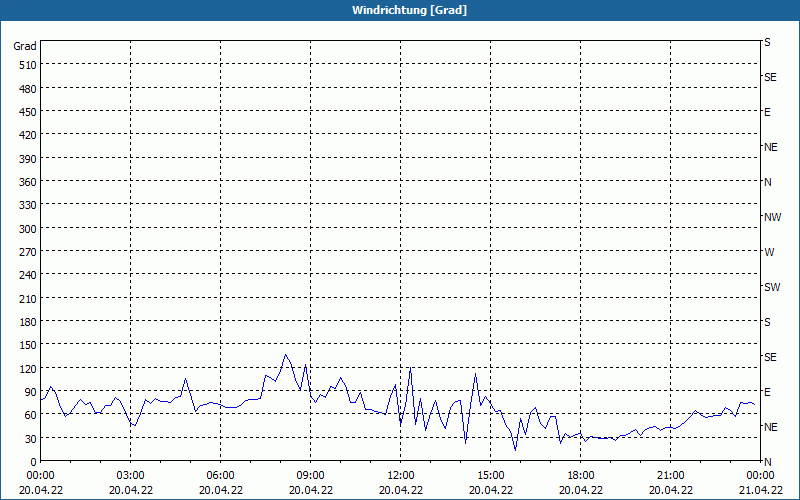
Task: Select the W compass label on right axis
Action: (x=769, y=252)
